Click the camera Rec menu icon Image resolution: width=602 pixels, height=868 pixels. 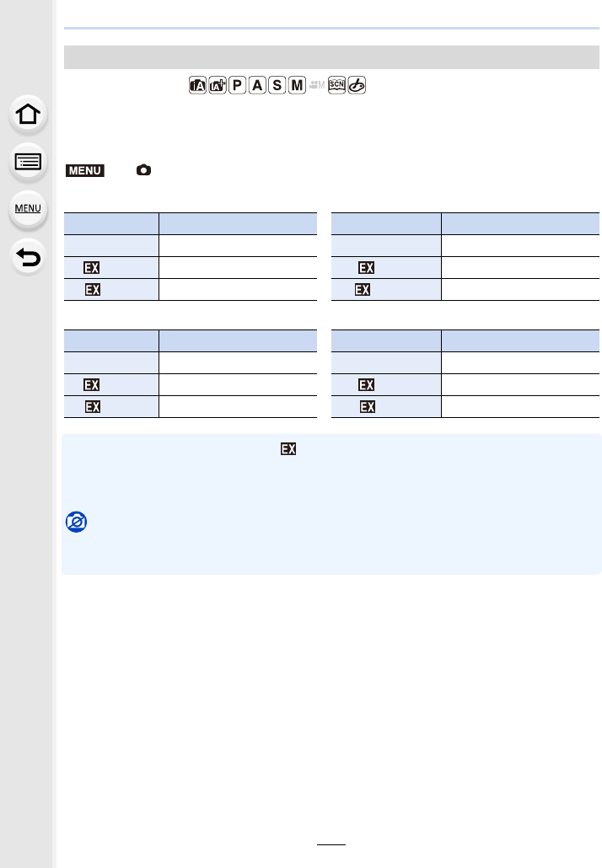pyautogui.click(x=143, y=170)
